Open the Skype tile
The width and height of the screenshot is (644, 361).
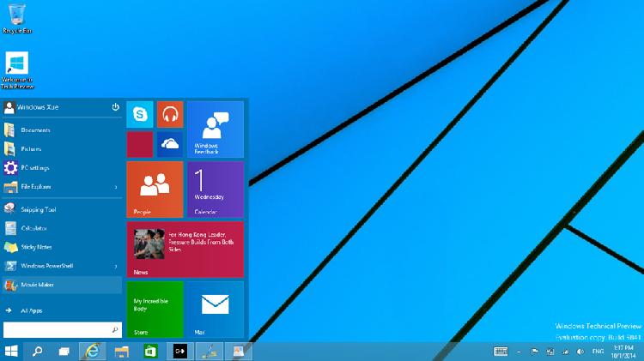click(140, 114)
